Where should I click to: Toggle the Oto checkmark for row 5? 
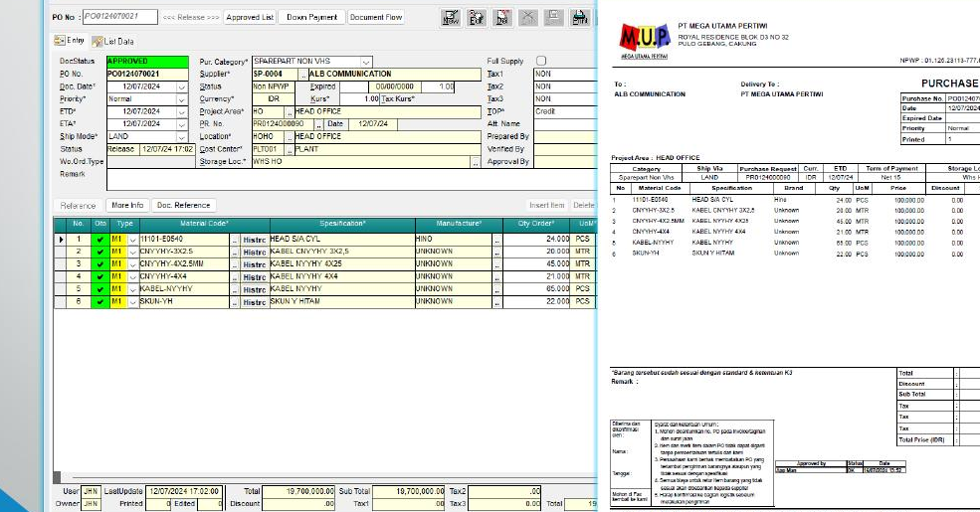pyautogui.click(x=100, y=289)
